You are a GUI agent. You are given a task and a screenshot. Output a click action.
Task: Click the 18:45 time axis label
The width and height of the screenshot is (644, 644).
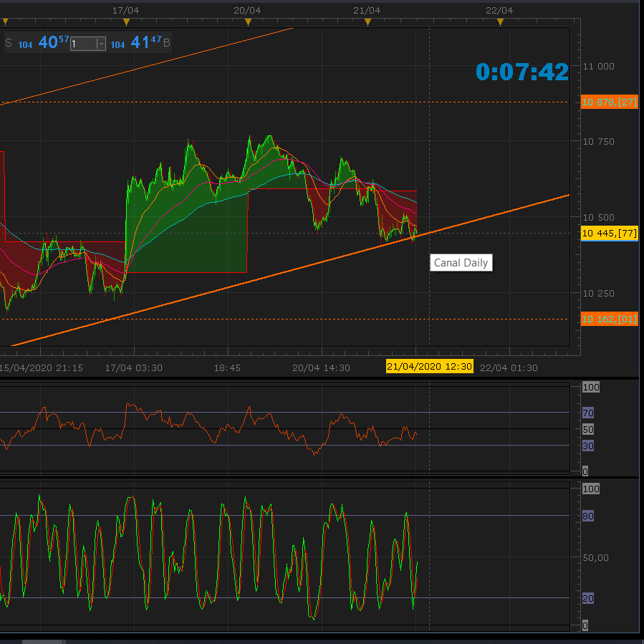227,368
